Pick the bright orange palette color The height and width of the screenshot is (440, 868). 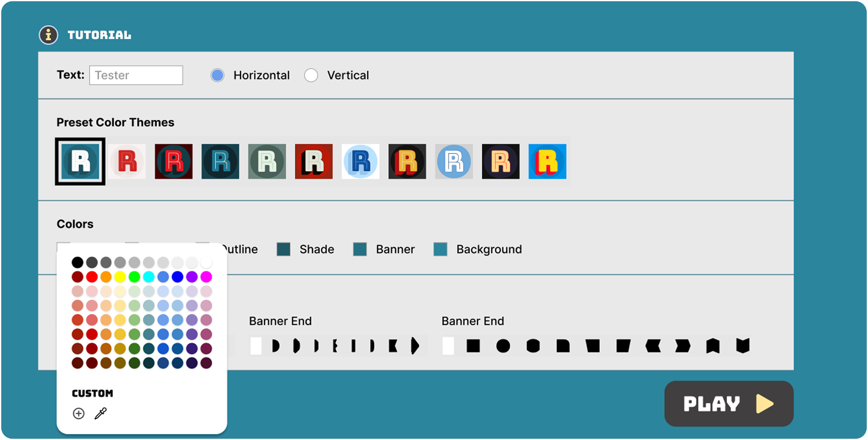tap(106, 277)
